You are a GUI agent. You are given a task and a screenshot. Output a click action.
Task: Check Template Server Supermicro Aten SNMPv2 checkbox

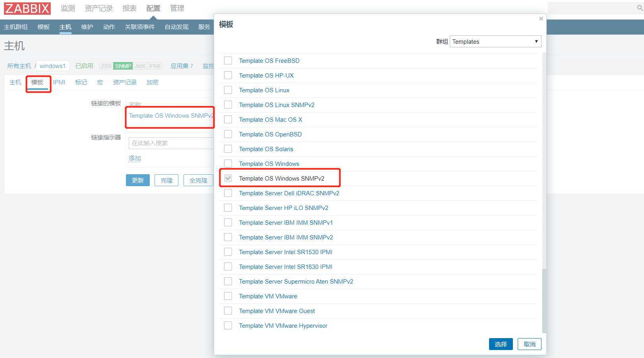tap(228, 281)
